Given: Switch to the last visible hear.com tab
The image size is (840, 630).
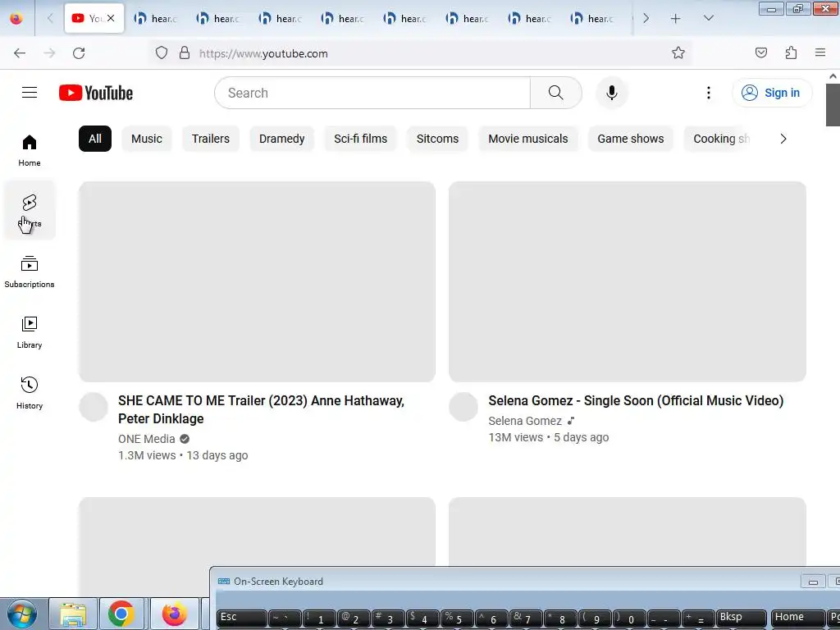Looking at the screenshot, I should (592, 19).
